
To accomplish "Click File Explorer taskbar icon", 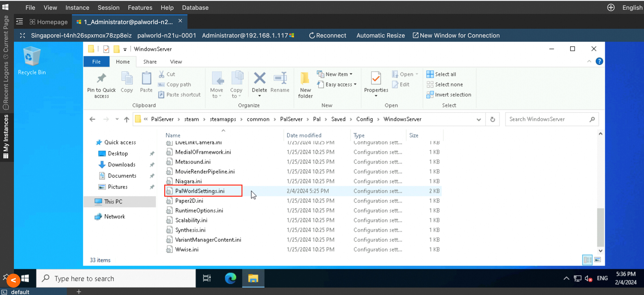I will (253, 278).
